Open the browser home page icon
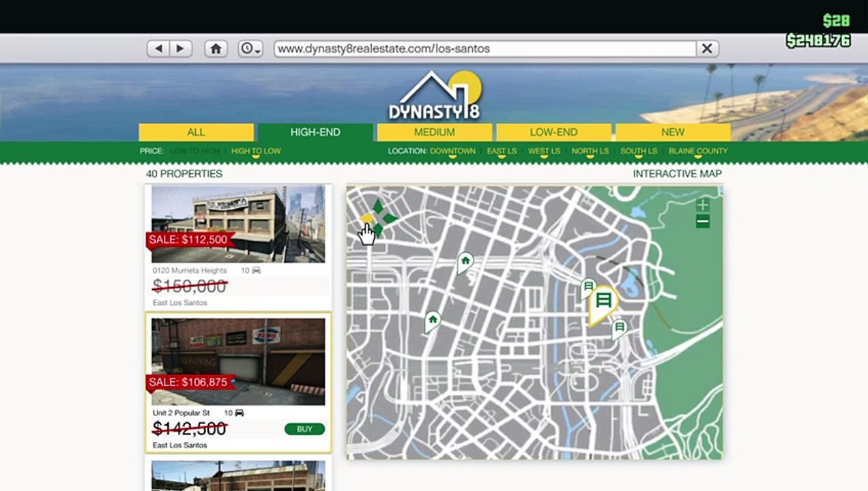 point(216,48)
